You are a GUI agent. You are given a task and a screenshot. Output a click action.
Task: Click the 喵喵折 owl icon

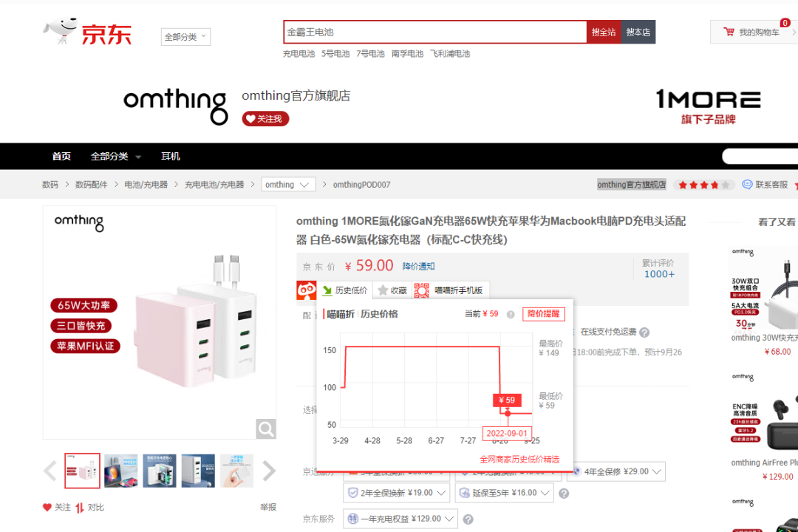307,290
